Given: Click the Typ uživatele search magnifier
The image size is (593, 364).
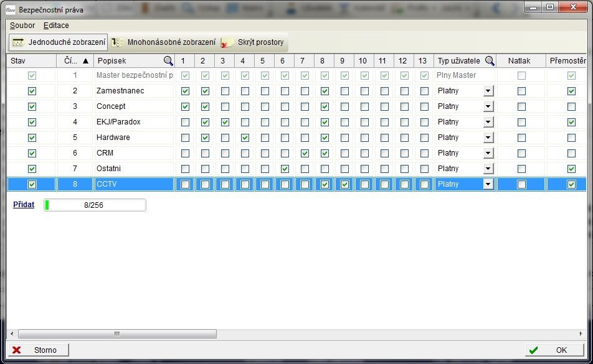Looking at the screenshot, I should point(490,61).
